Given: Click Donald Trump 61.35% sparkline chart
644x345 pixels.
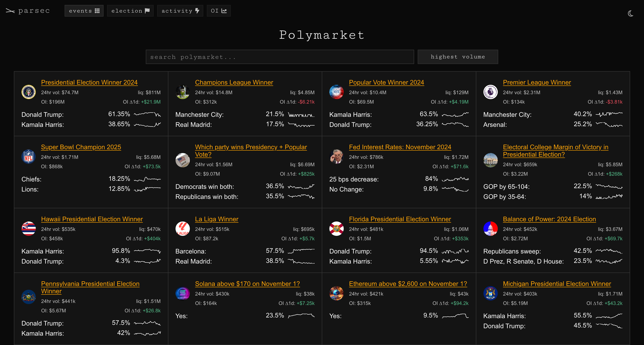Looking at the screenshot, I should coord(147,114).
